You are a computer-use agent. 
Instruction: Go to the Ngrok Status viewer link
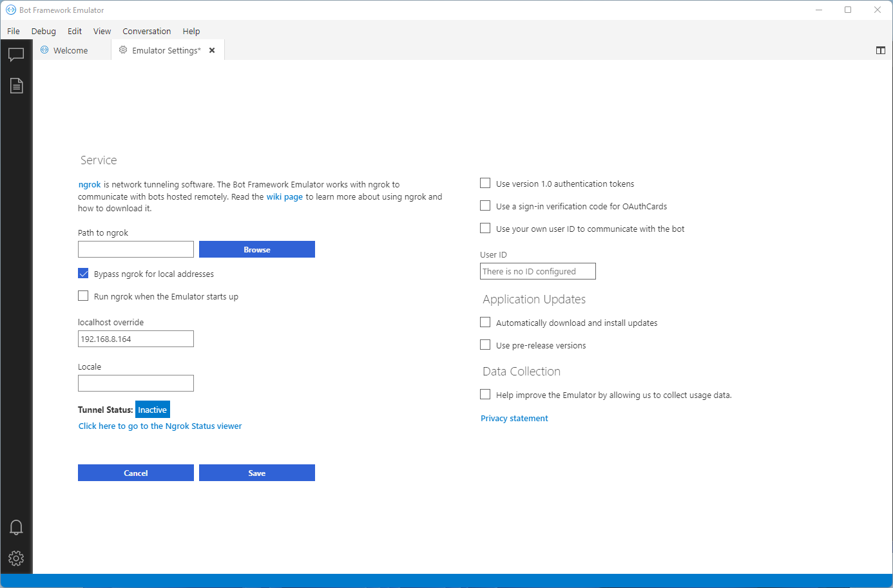tap(160, 426)
